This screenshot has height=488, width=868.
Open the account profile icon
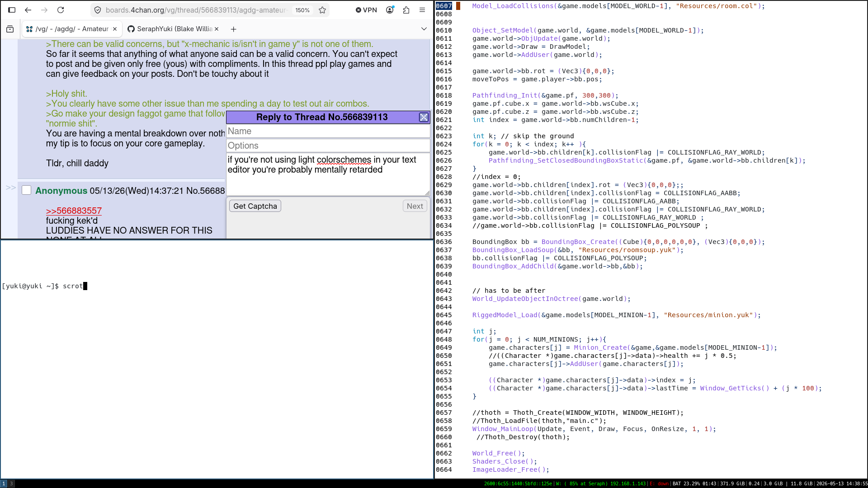click(x=390, y=10)
